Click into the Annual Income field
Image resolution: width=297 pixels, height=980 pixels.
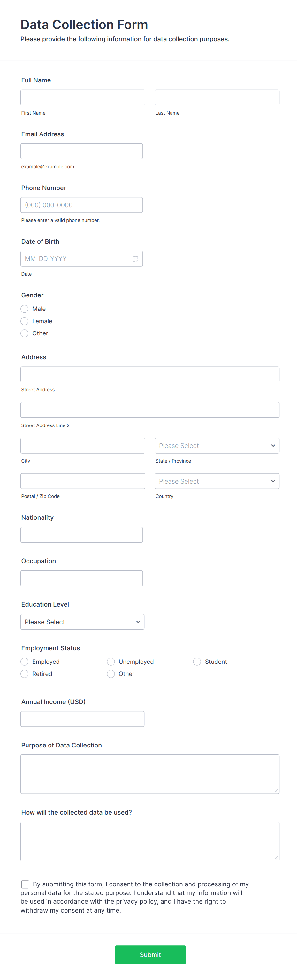(x=82, y=719)
